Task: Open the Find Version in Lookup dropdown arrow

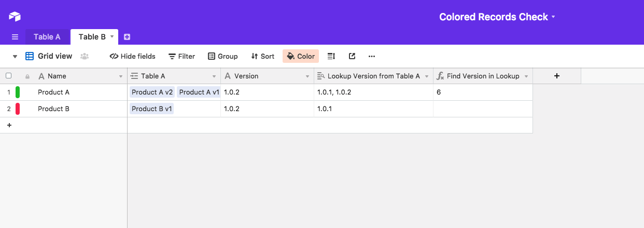Action: [526, 76]
